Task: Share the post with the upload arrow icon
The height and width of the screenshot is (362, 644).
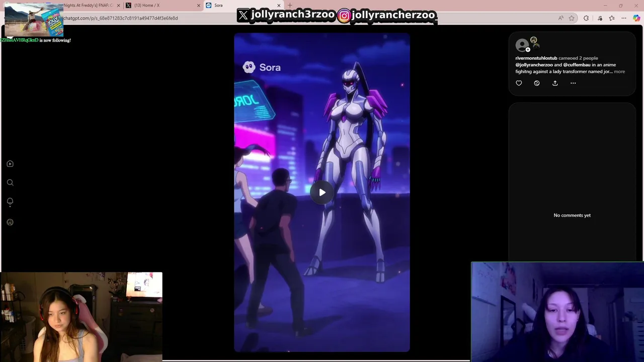Action: click(555, 83)
